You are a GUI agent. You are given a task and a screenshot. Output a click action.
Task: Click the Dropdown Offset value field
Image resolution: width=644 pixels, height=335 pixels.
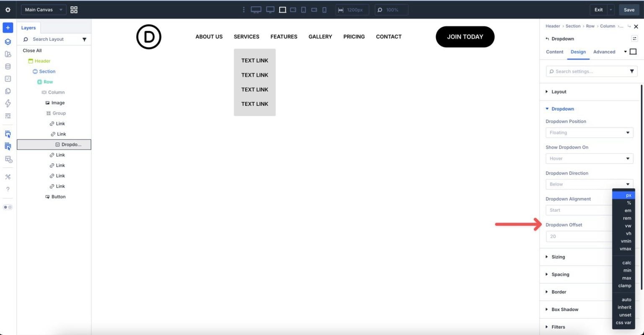(579, 237)
